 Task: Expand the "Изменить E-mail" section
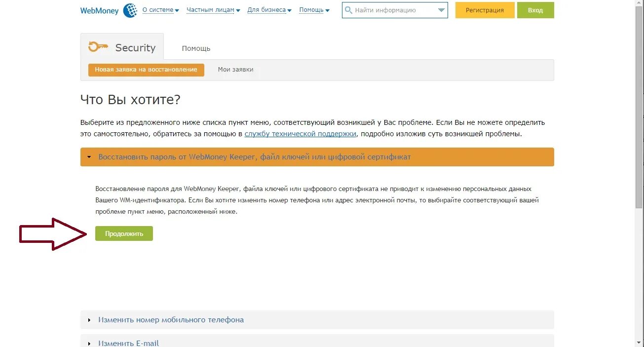[x=317, y=341]
